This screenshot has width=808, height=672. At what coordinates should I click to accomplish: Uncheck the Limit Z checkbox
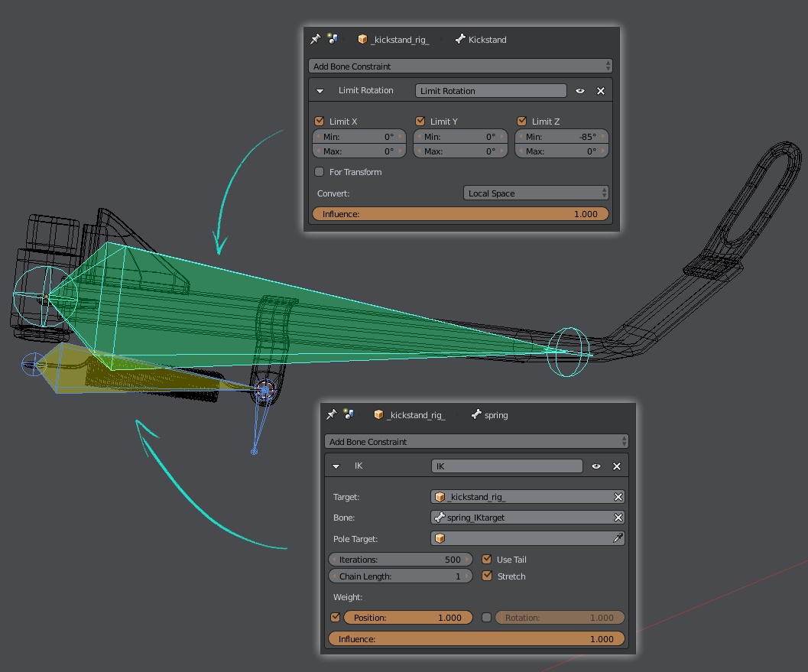[522, 121]
